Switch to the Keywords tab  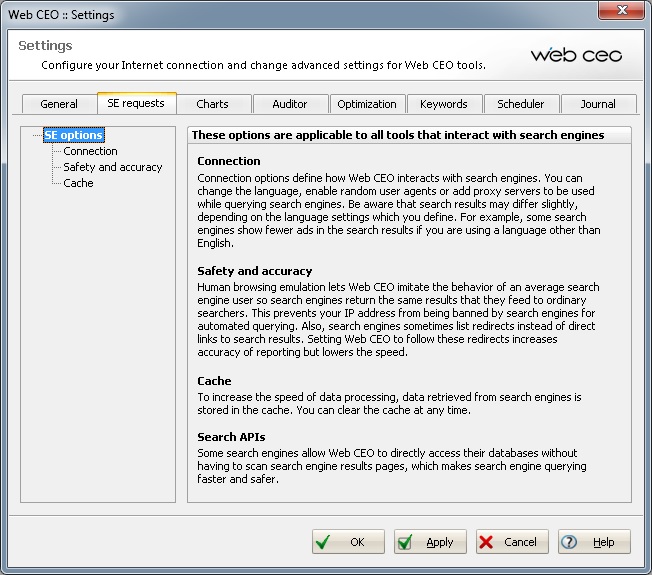point(444,104)
